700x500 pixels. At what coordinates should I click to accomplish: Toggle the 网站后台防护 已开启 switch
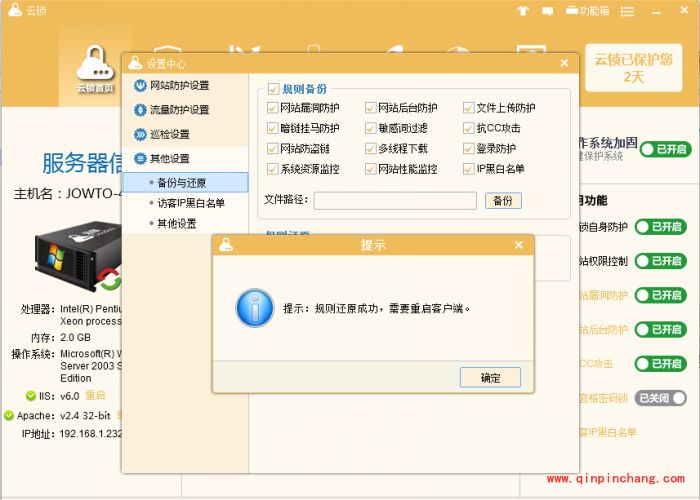tap(661, 329)
